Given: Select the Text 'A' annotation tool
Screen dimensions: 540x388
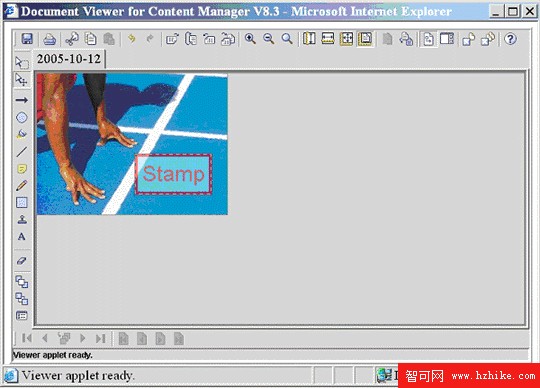Looking at the screenshot, I should [x=21, y=237].
